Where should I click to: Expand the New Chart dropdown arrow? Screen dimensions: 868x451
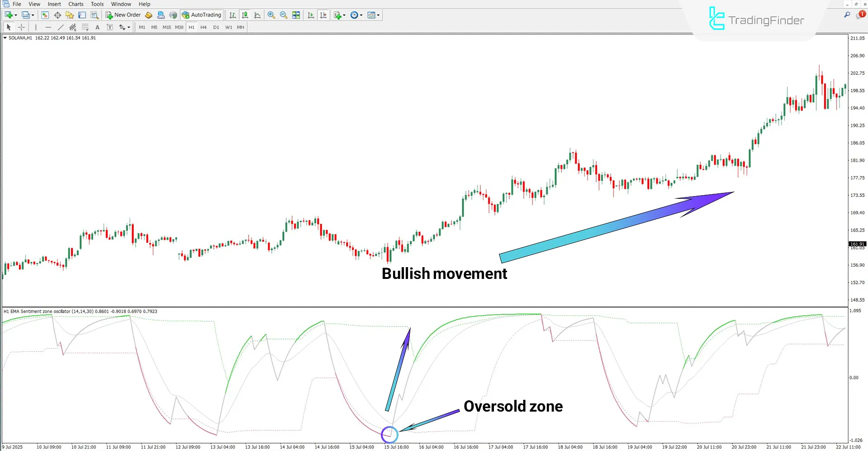[16, 15]
